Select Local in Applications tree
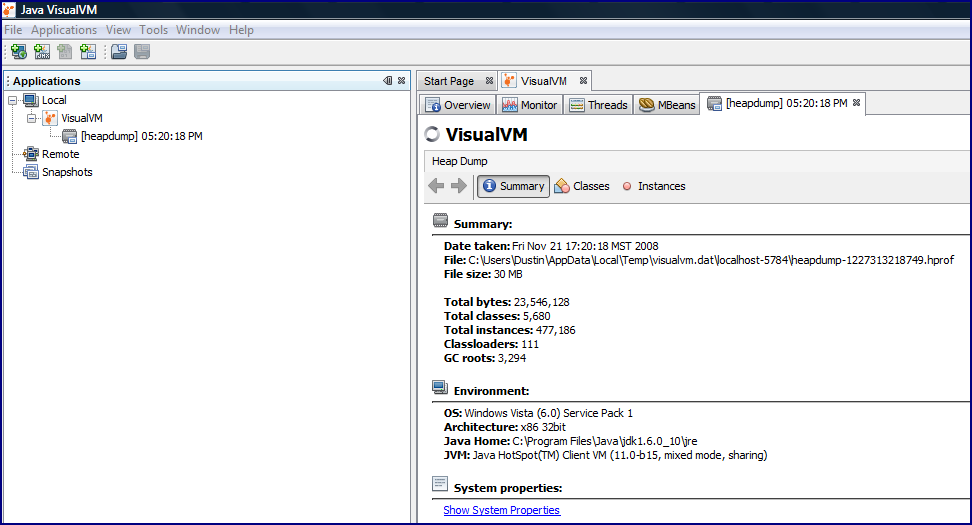The height and width of the screenshot is (525, 972). pos(54,100)
